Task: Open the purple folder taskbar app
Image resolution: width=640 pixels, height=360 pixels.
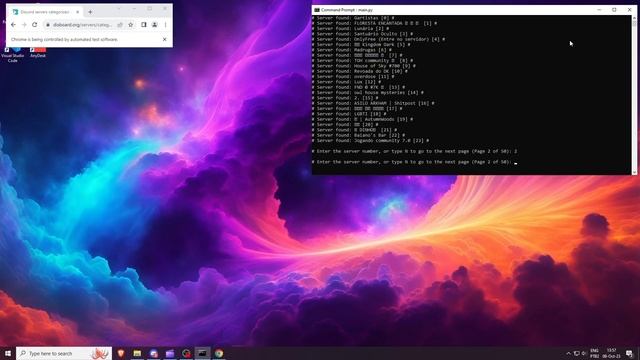Action: [170, 353]
